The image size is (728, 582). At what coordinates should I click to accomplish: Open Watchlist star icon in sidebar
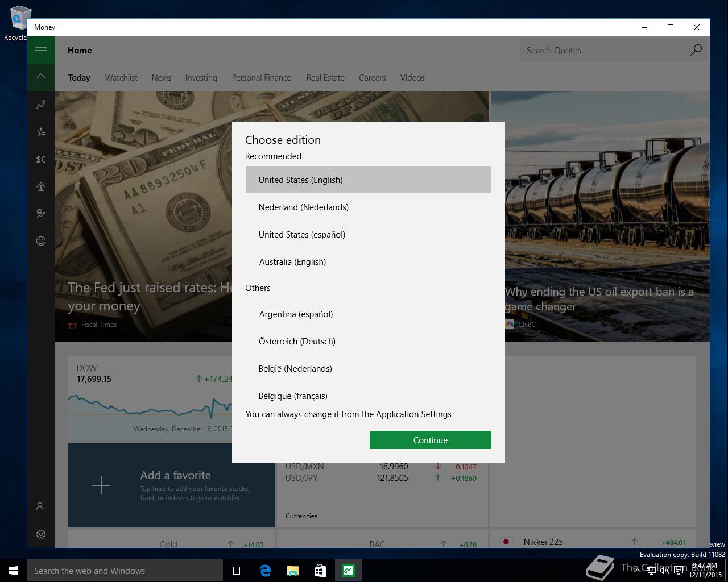tap(41, 132)
